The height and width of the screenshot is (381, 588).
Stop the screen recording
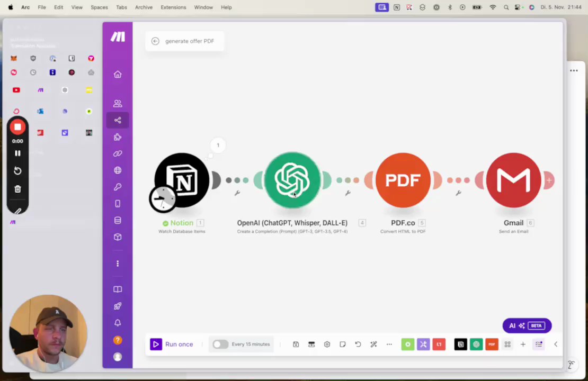tap(17, 127)
